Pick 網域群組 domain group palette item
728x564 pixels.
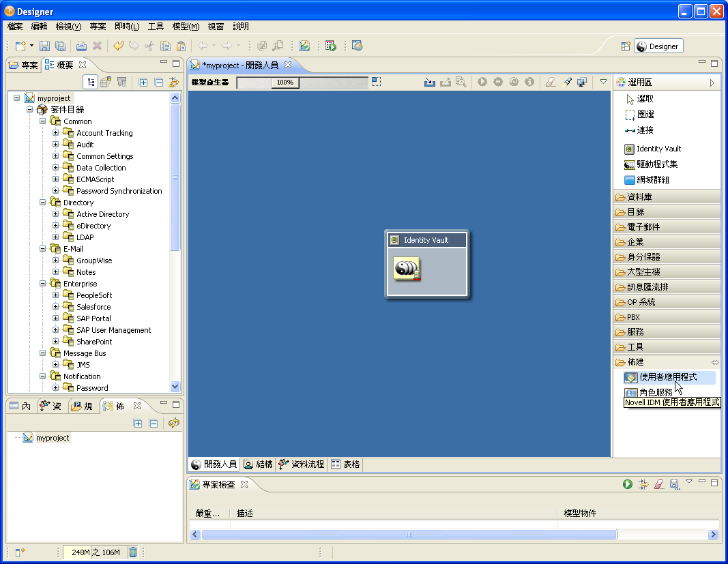647,180
